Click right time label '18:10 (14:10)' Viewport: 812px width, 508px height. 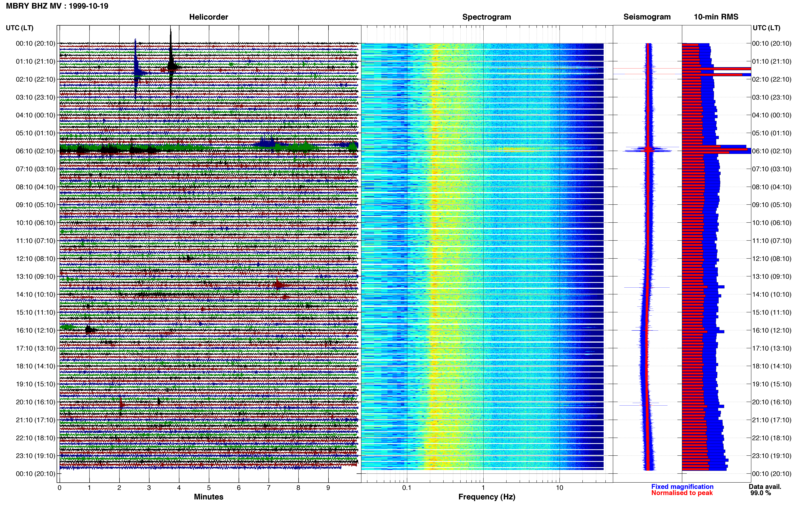pos(772,366)
